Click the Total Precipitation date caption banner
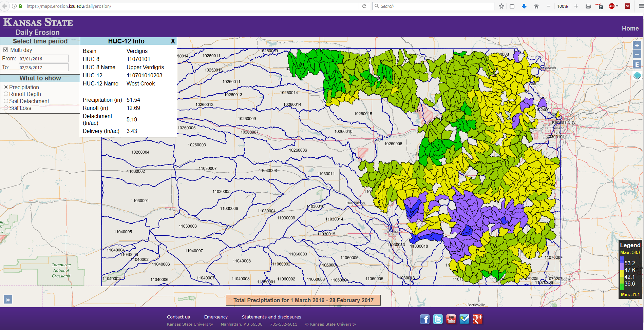 pyautogui.click(x=303, y=300)
